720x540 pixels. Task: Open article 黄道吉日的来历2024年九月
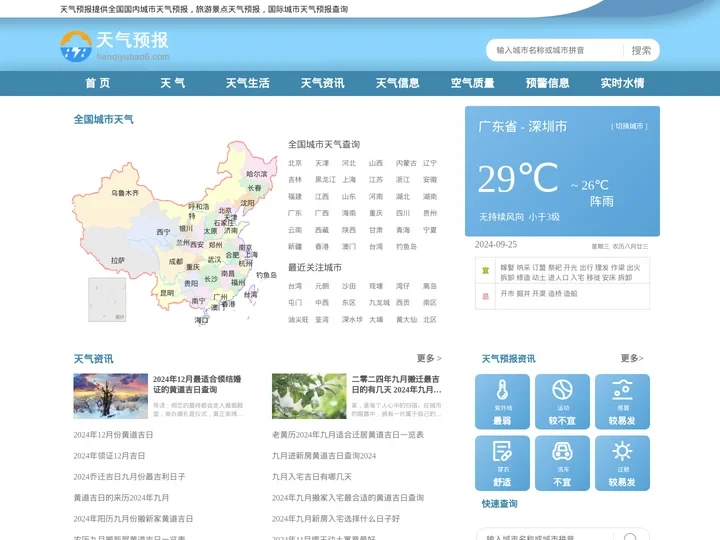(x=121, y=497)
